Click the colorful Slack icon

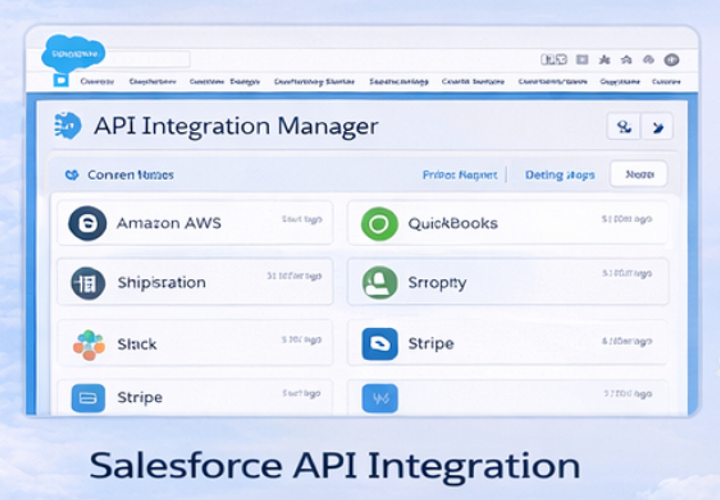(89, 345)
